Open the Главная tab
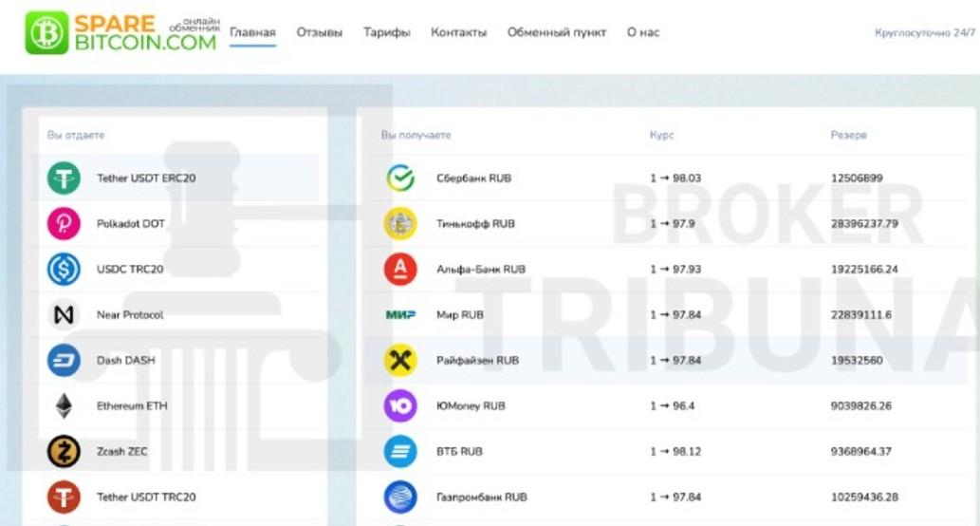 (252, 32)
